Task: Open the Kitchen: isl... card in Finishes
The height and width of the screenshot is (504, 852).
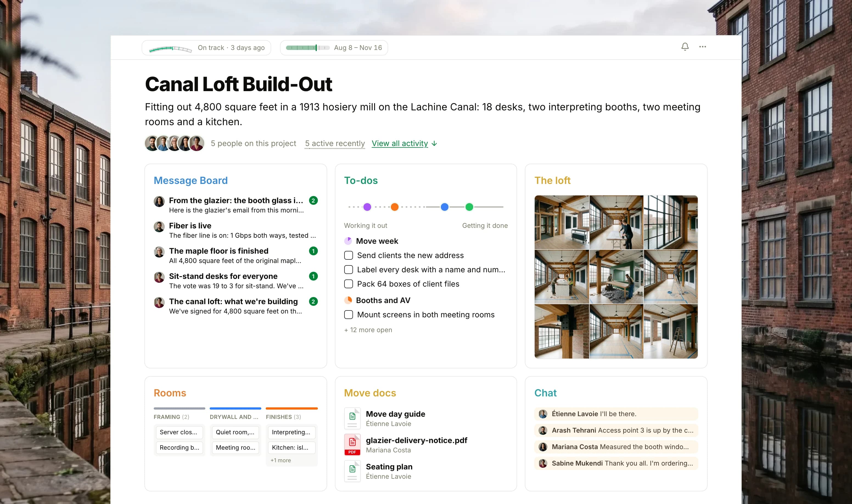Action: 291,447
